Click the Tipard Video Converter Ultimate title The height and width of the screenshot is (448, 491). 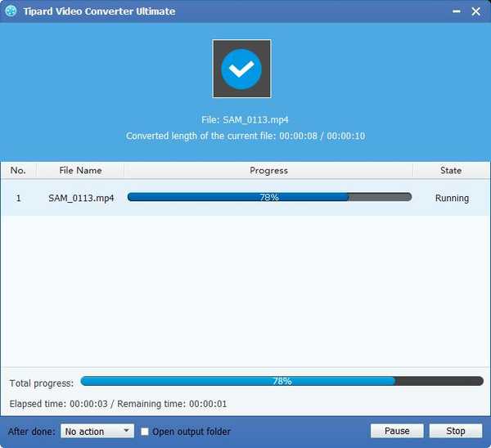click(x=99, y=11)
